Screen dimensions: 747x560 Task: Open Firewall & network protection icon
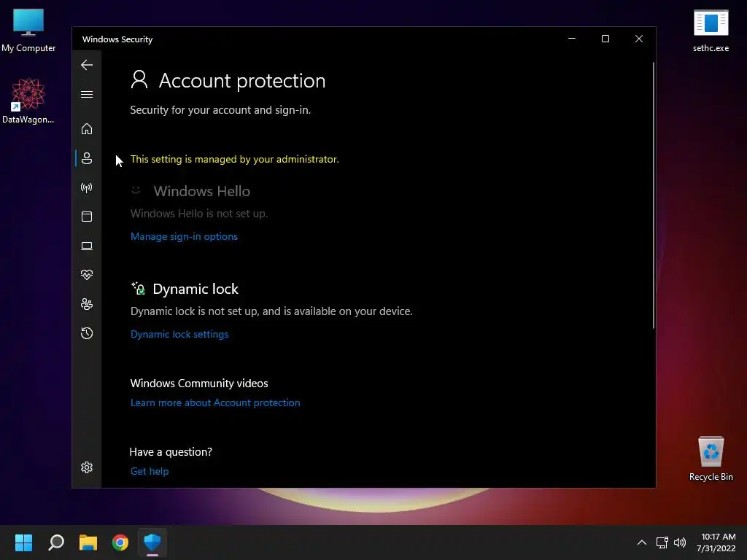click(87, 187)
